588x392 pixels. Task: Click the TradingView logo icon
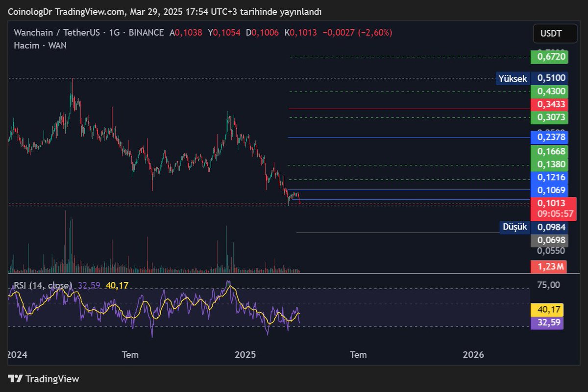(x=15, y=379)
